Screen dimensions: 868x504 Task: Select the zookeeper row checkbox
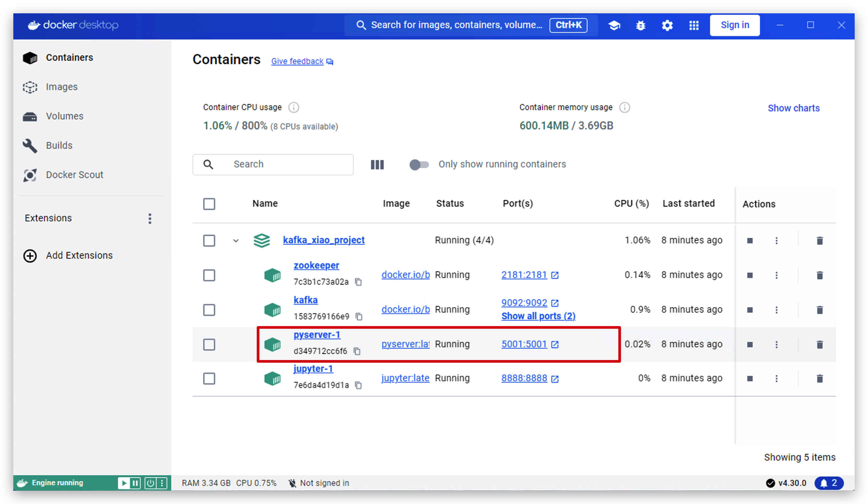point(209,275)
